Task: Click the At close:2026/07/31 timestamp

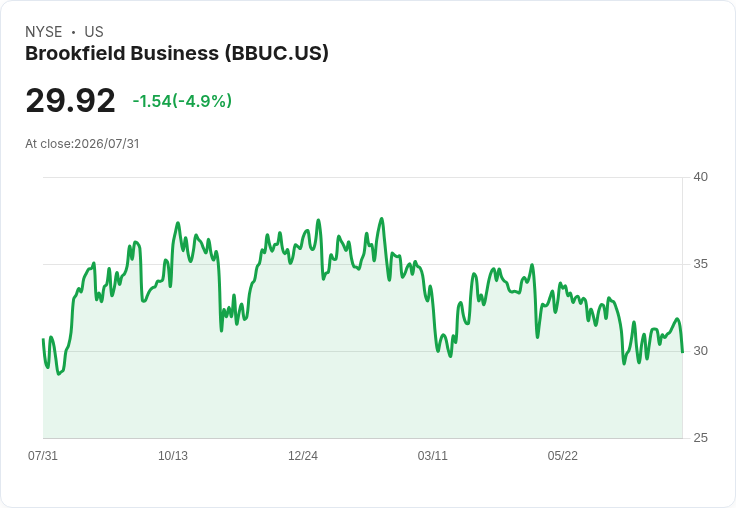Action: pyautogui.click(x=82, y=144)
